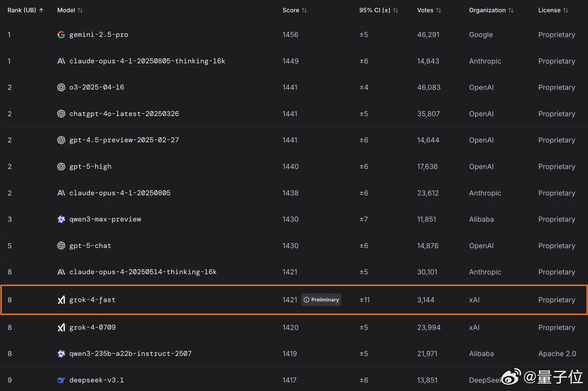Screen dimensions: 588x391
Task: Click Qwen logo beside qwen3-235b-a22b-instruct-2507
Action: tap(61, 354)
